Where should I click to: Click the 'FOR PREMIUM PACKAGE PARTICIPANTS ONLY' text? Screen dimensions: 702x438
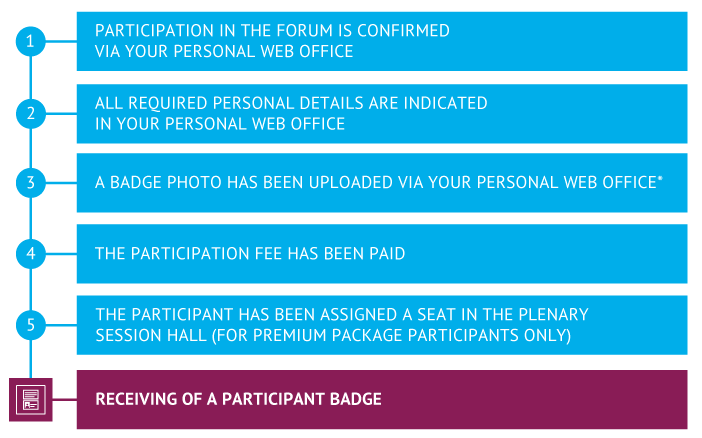pyautogui.click(x=391, y=335)
